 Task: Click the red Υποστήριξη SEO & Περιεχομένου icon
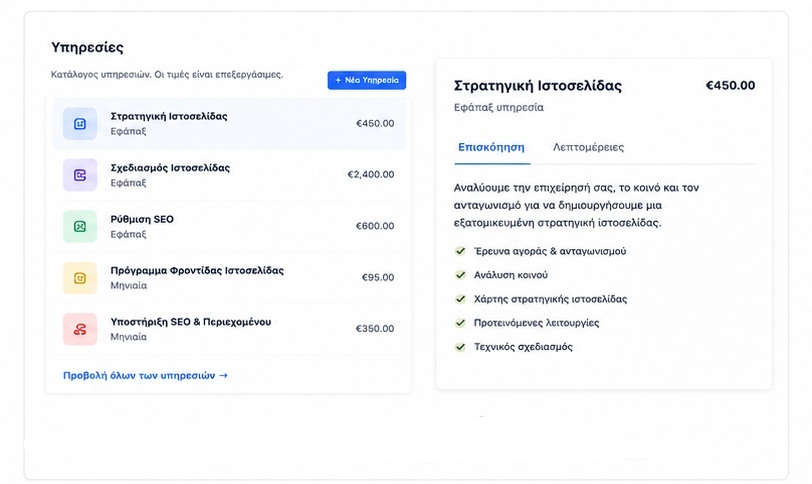tap(80, 329)
